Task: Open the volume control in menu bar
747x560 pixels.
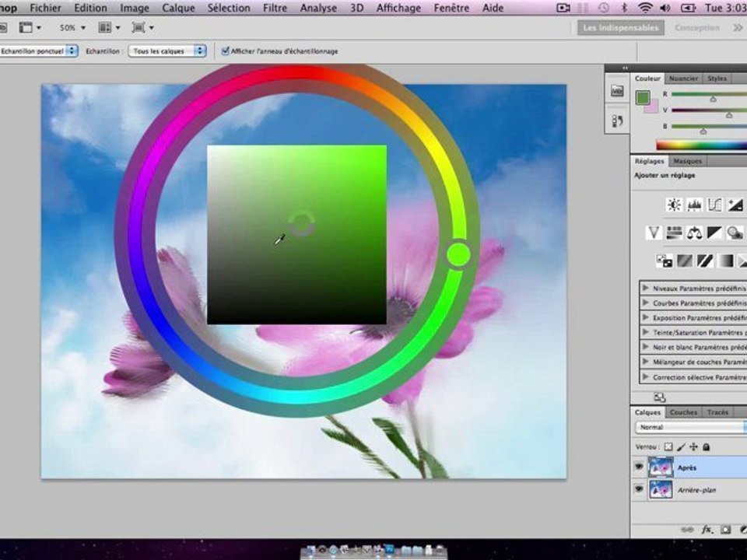Action: [665, 8]
